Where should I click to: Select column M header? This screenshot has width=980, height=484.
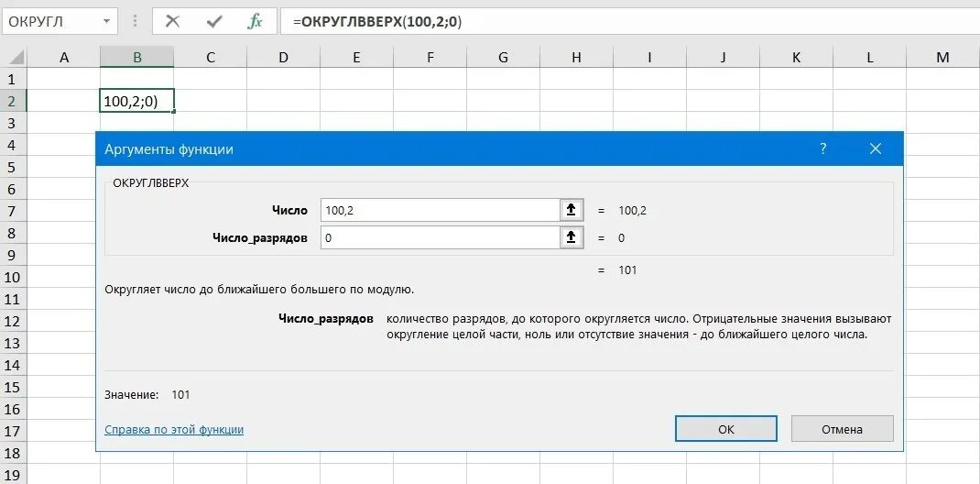942,58
